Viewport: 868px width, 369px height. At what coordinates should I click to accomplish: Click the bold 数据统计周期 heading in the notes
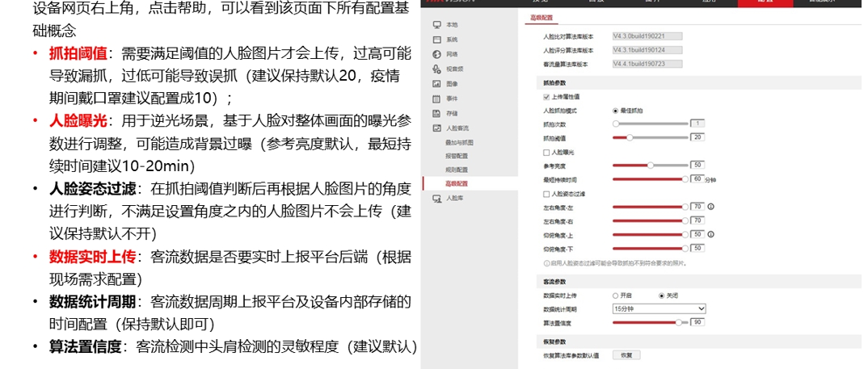(x=92, y=302)
